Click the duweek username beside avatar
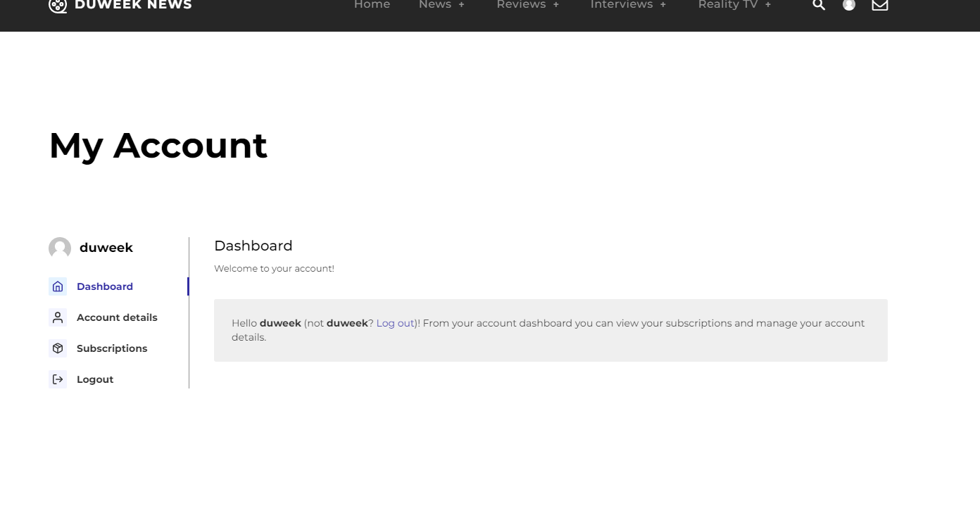980x525 pixels. (x=106, y=248)
